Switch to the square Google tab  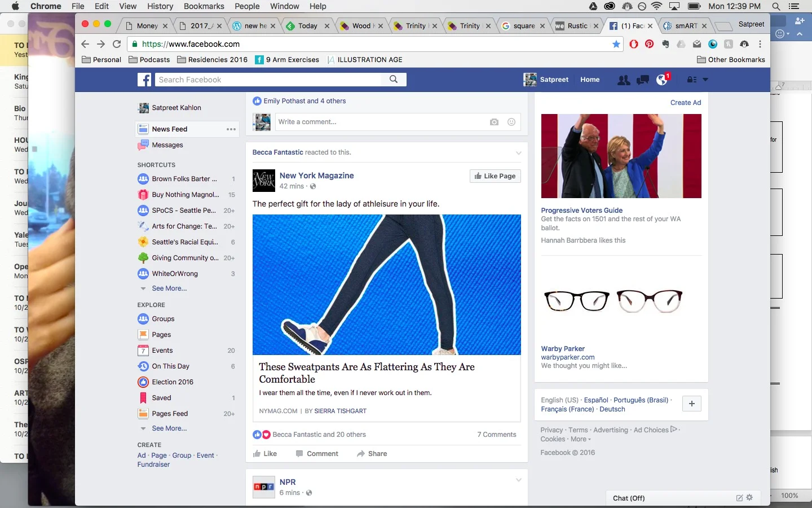(524, 26)
